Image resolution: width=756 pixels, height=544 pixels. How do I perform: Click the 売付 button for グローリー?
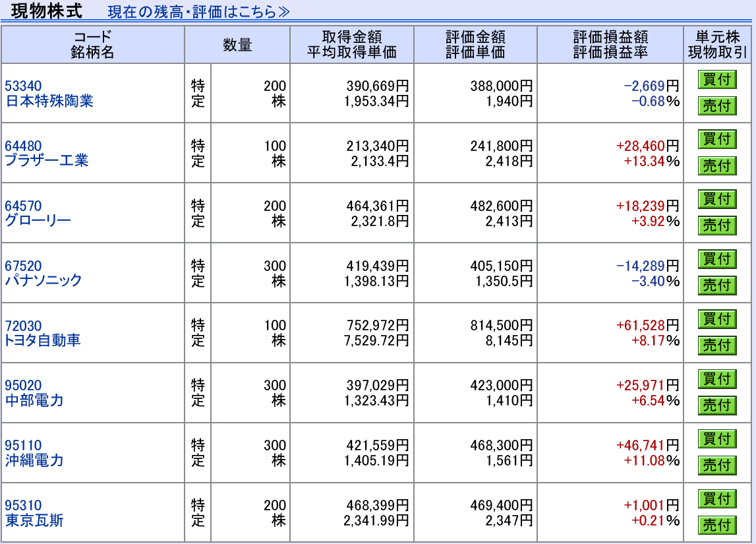717,226
